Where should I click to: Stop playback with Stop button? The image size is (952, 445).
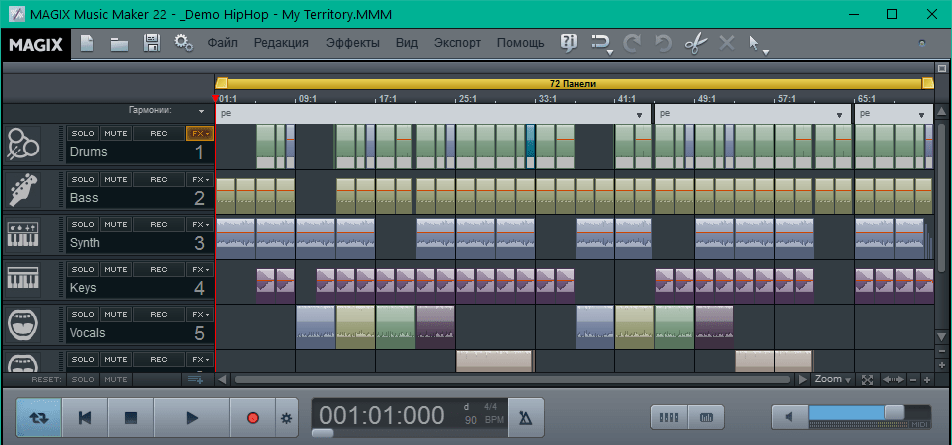(131, 418)
